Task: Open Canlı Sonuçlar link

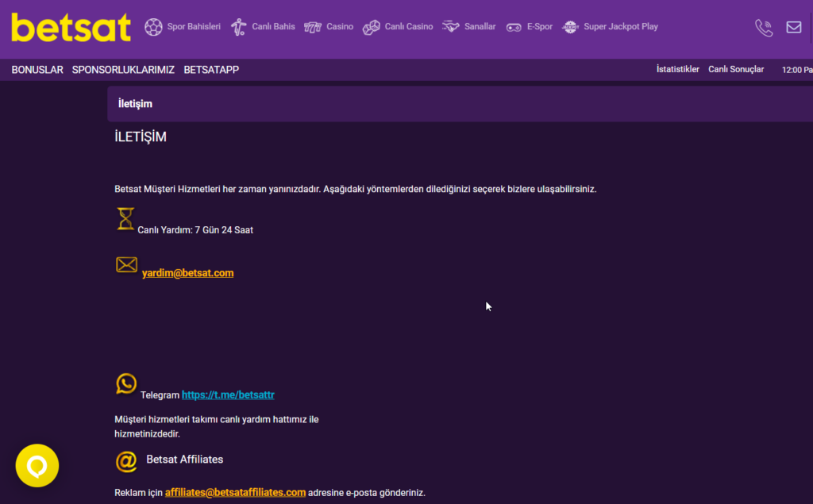Action: 736,69
